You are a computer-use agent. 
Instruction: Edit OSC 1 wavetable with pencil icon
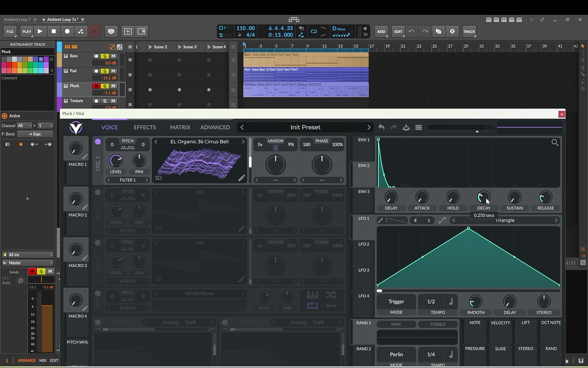(241, 178)
